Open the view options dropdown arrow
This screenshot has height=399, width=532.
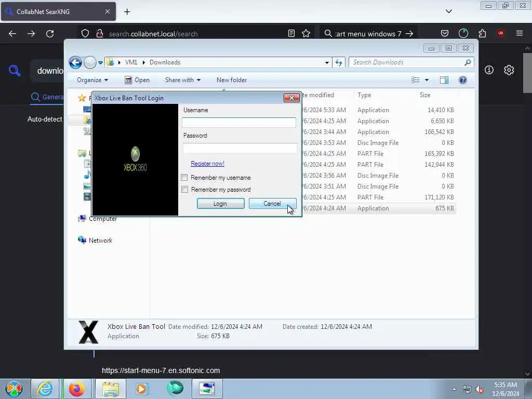coord(427,80)
